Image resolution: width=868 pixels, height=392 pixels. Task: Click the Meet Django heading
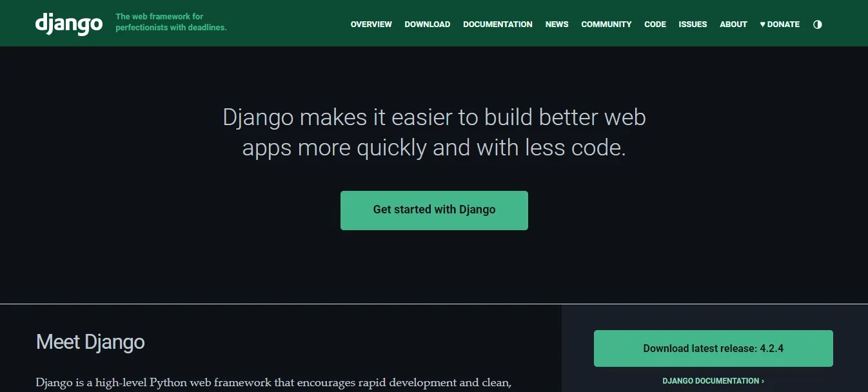tap(90, 342)
